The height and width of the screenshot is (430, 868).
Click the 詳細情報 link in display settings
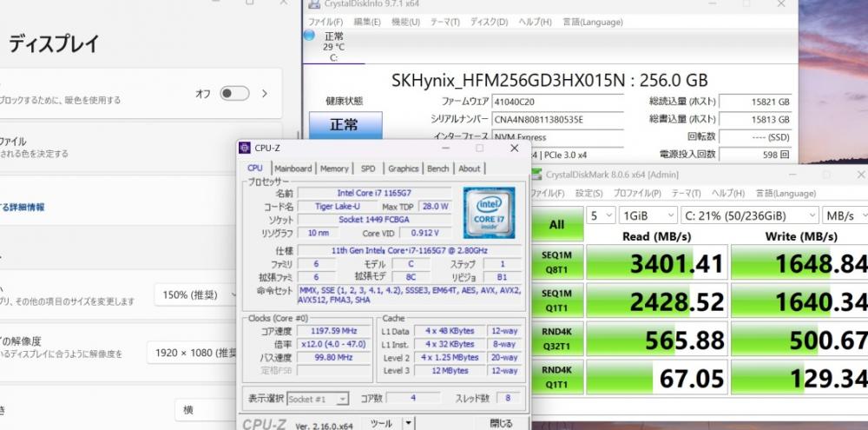click(23, 208)
